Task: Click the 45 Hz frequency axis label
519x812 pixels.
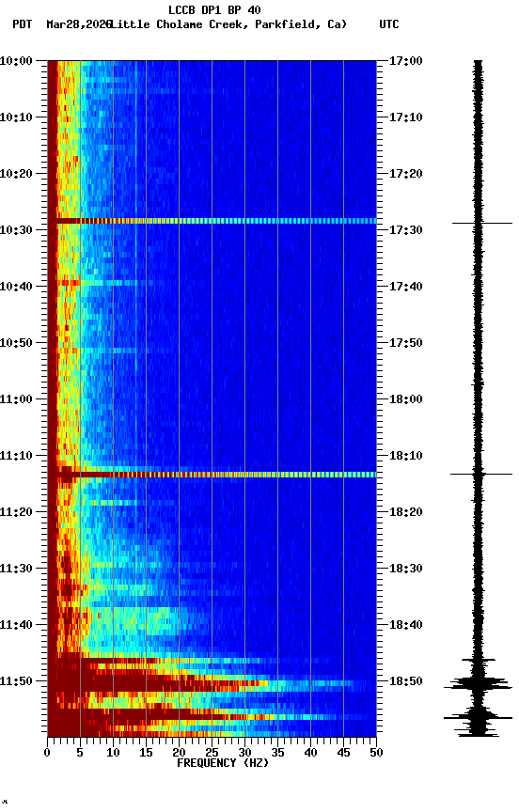Action: [343, 753]
